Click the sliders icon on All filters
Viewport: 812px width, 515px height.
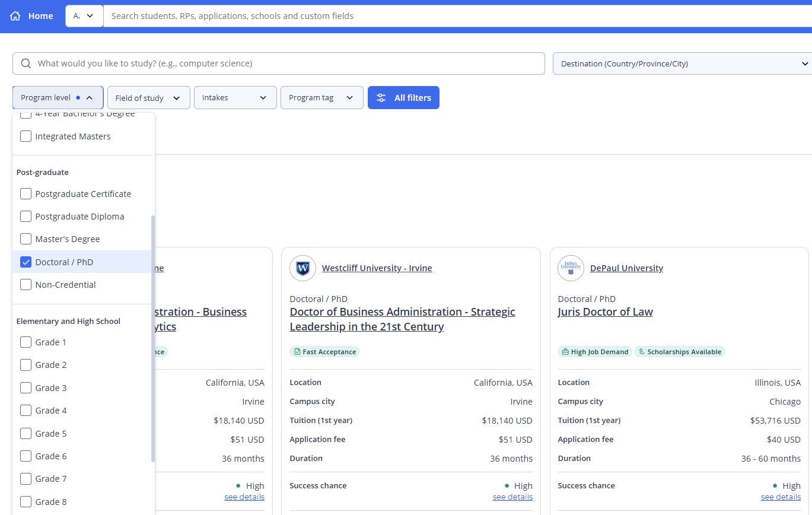pos(381,98)
